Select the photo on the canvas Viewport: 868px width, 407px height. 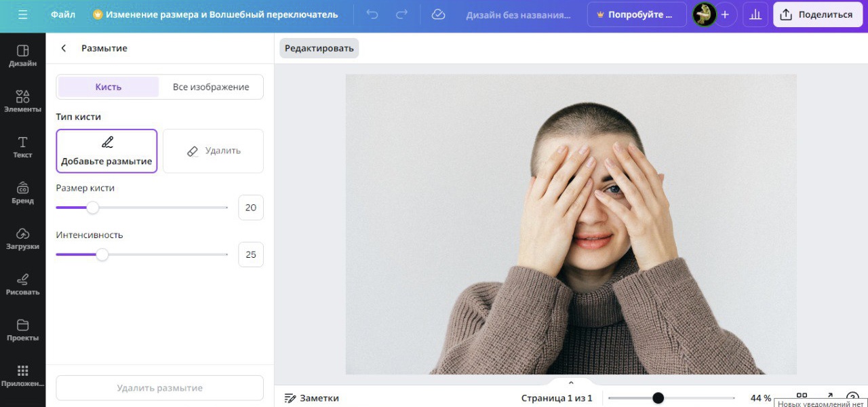tap(571, 224)
